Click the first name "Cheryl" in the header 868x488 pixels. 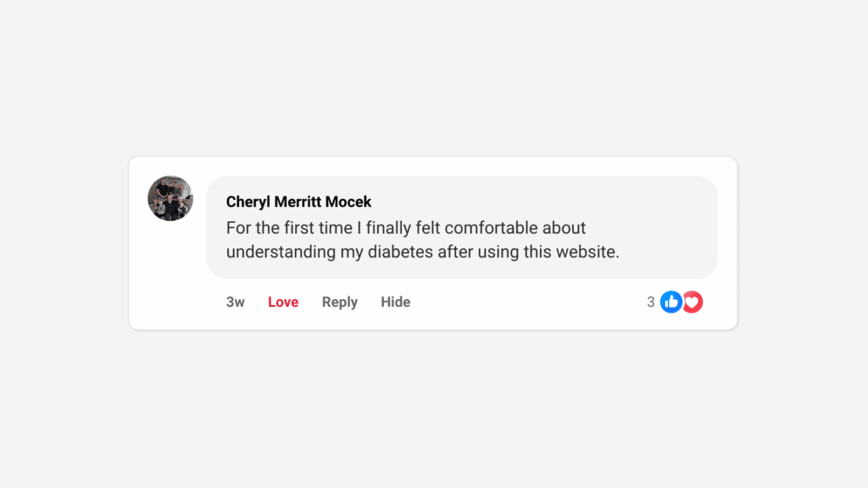pos(248,202)
